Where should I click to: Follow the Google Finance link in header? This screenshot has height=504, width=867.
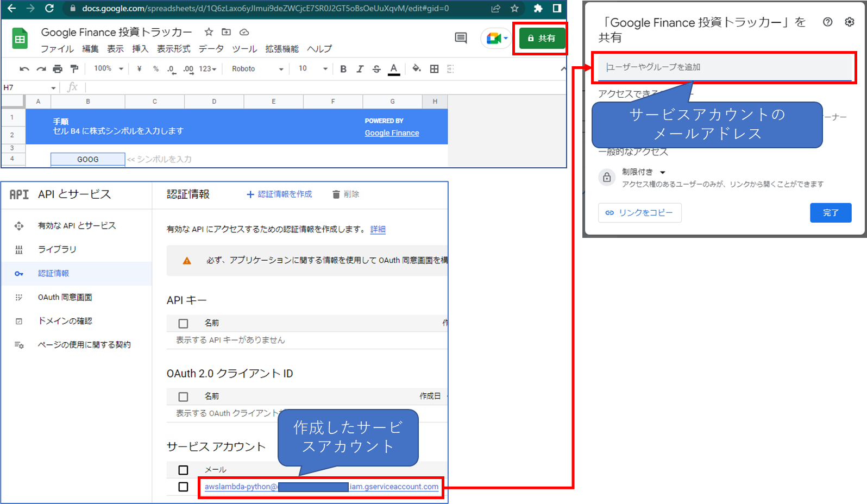(392, 133)
